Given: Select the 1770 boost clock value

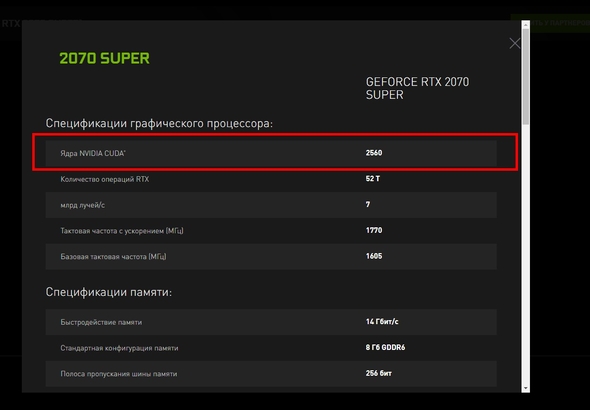Looking at the screenshot, I should pos(374,230).
